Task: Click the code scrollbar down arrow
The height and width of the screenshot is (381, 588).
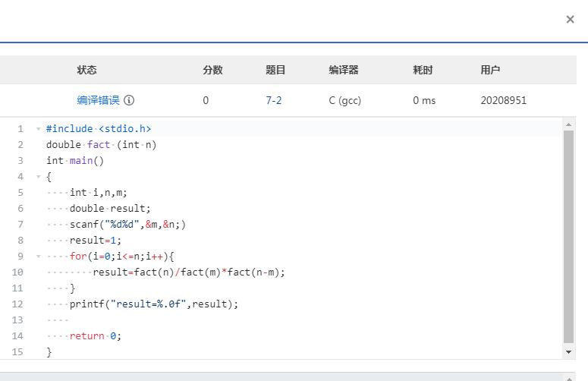Action: [568, 352]
